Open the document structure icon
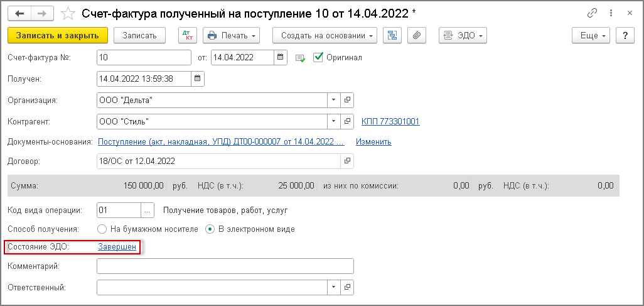644x306 pixels. [x=392, y=36]
